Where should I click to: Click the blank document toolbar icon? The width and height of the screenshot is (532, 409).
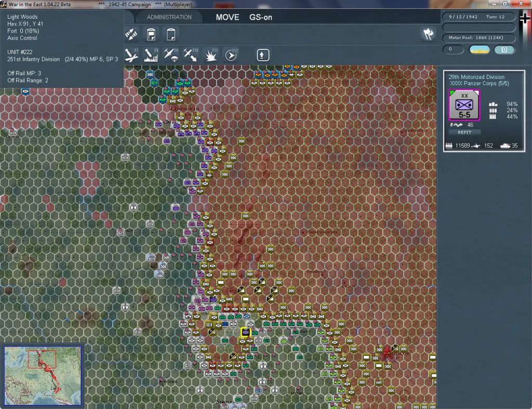tap(170, 34)
